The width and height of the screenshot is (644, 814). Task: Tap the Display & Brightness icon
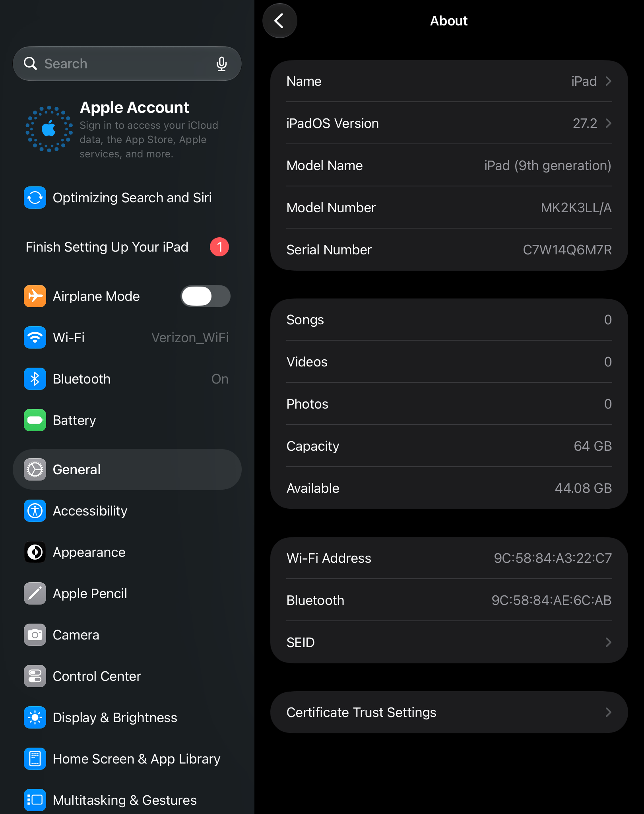pos(35,717)
